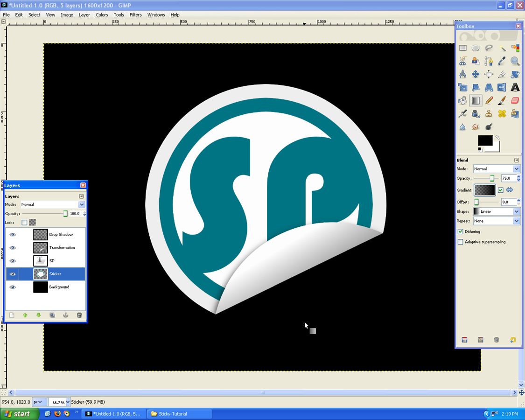The width and height of the screenshot is (525, 420).
Task: Select the Move tool
Action: pos(476,74)
